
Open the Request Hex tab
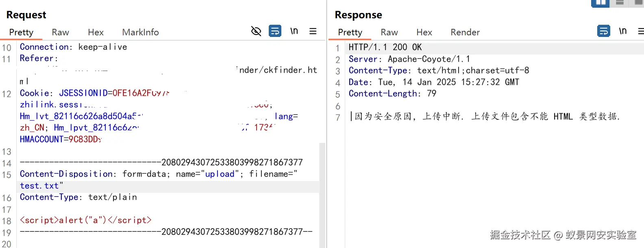point(96,32)
